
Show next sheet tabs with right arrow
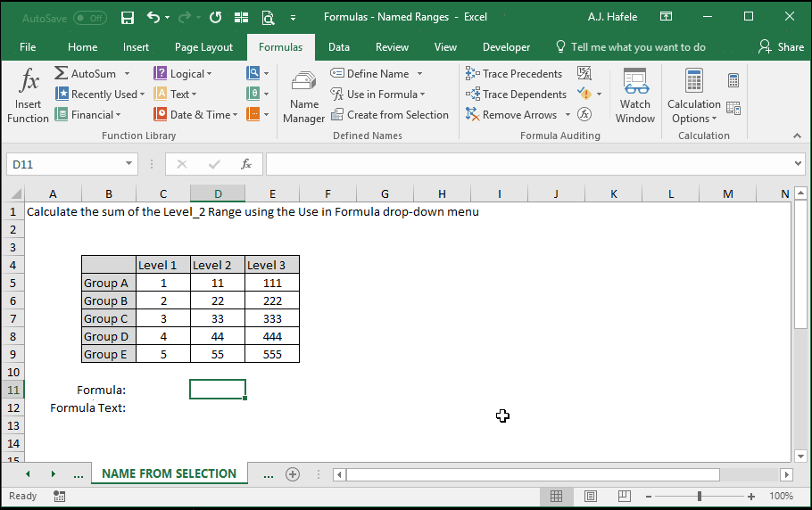pyautogui.click(x=53, y=473)
